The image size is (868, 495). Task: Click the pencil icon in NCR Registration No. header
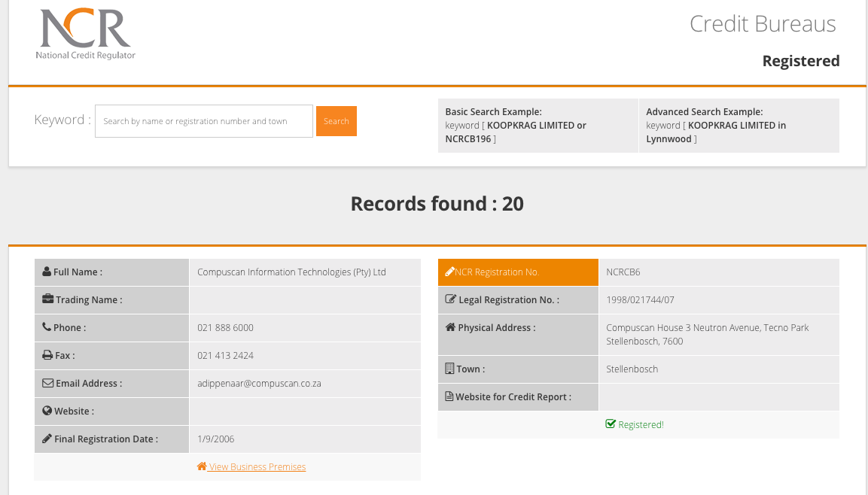tap(449, 272)
